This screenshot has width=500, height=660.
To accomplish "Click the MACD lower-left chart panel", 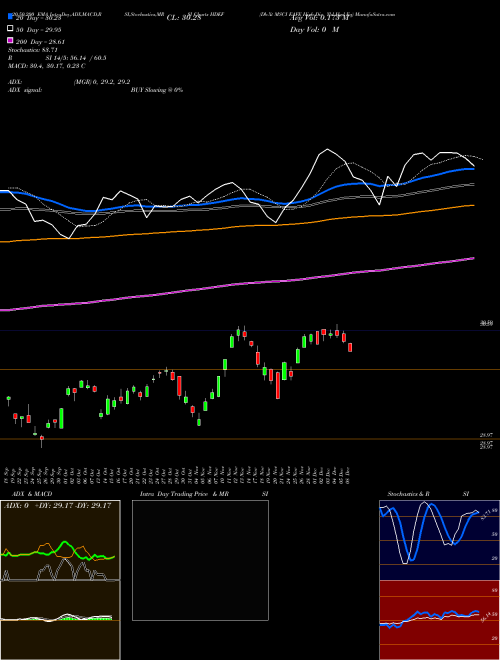I will click(60, 620).
